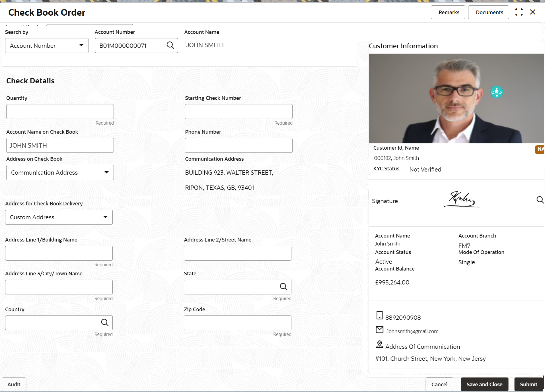The width and height of the screenshot is (545, 392).
Task: Click the Mode Of Operation value Single
Action: 466,262
